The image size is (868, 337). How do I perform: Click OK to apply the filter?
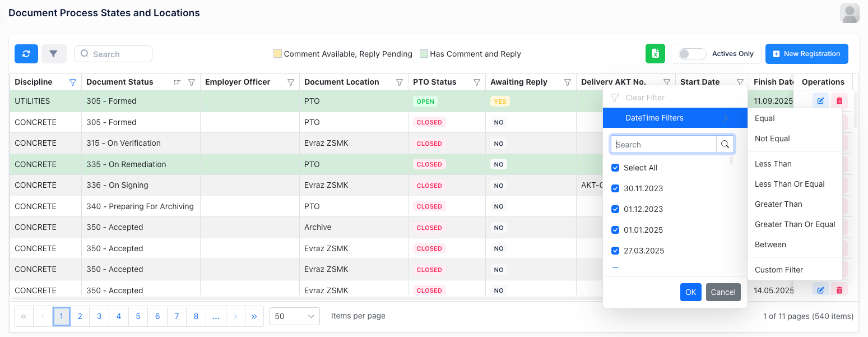point(690,292)
